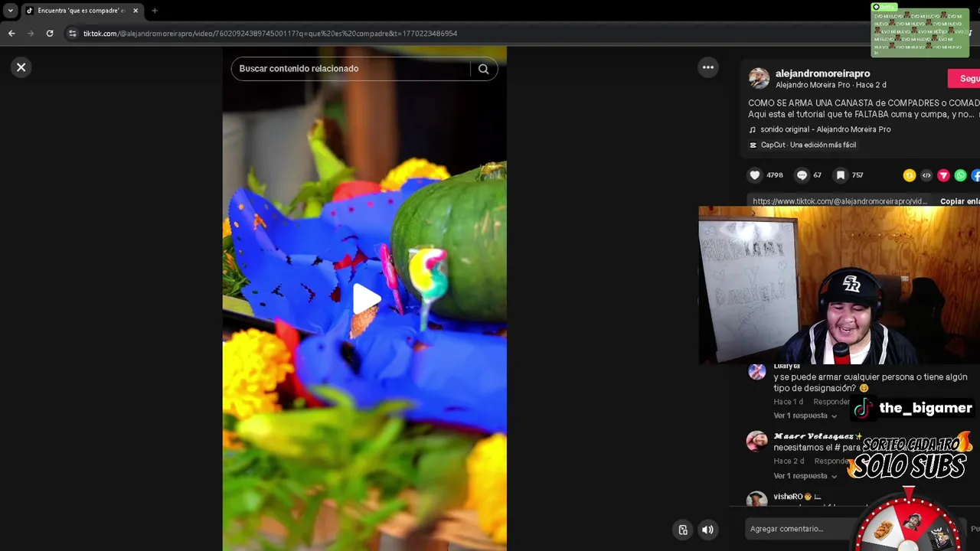The height and width of the screenshot is (551, 980).
Task: Send video to friends with red arrow icon
Action: point(943,175)
